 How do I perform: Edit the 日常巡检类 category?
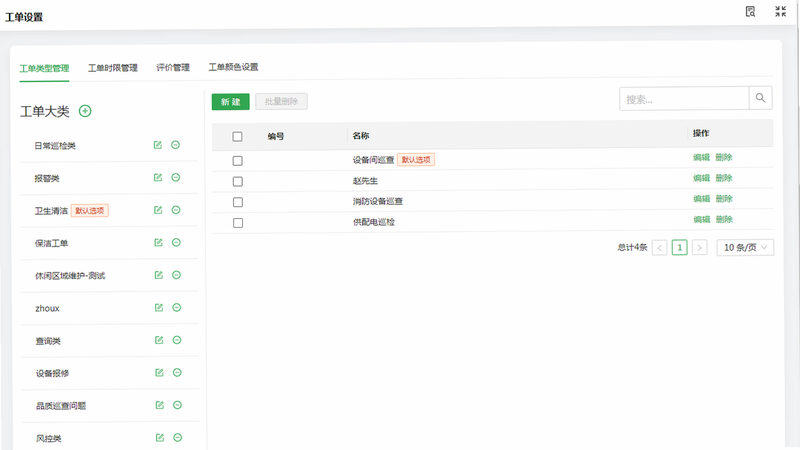tap(158, 145)
